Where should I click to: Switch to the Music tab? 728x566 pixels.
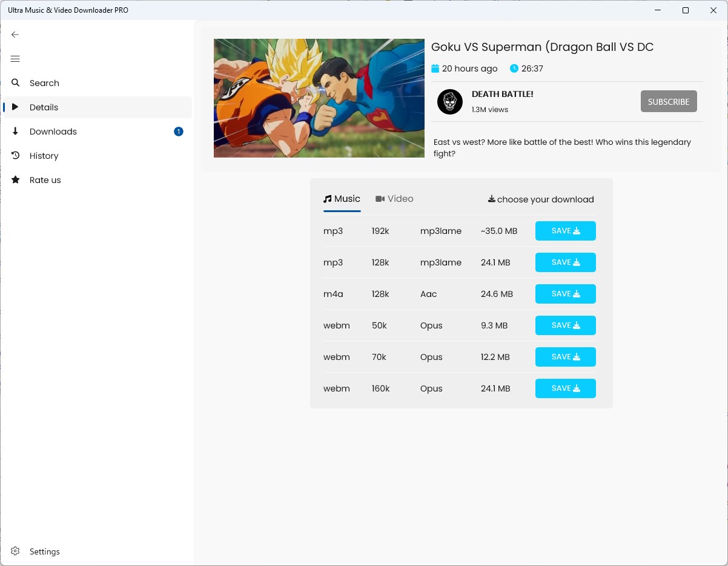342,199
